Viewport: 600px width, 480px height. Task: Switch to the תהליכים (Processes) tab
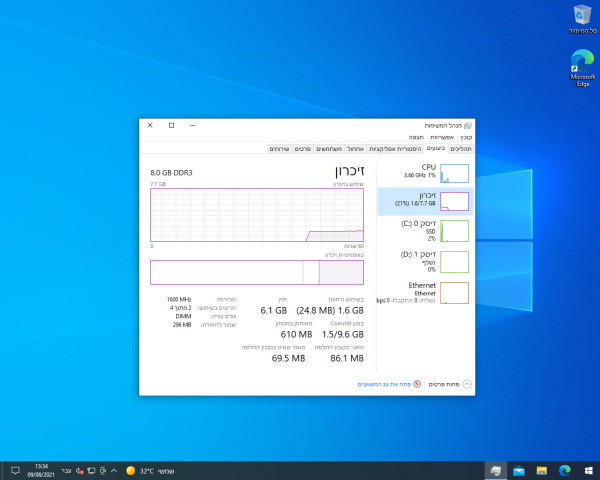(x=460, y=149)
